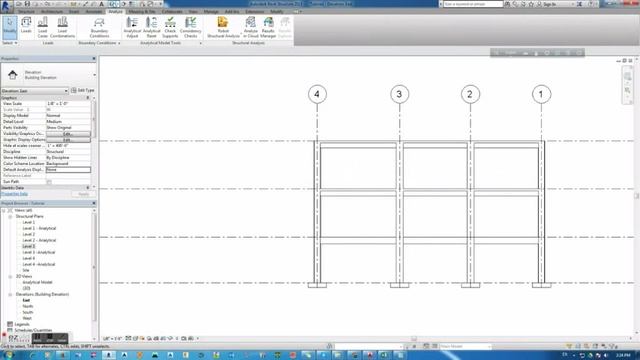Switch to the Structure ribbon tab
The image size is (640, 360).
(27, 11)
